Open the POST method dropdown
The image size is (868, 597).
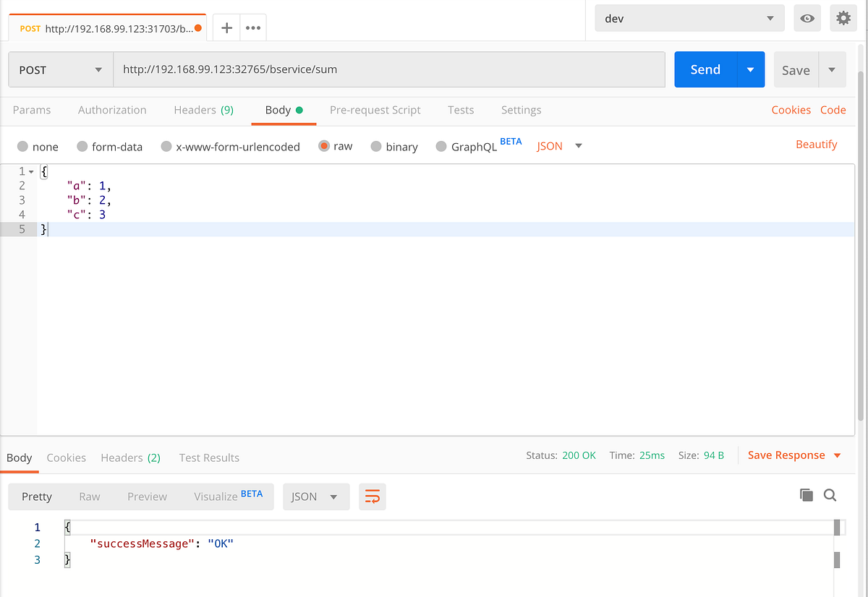60,69
